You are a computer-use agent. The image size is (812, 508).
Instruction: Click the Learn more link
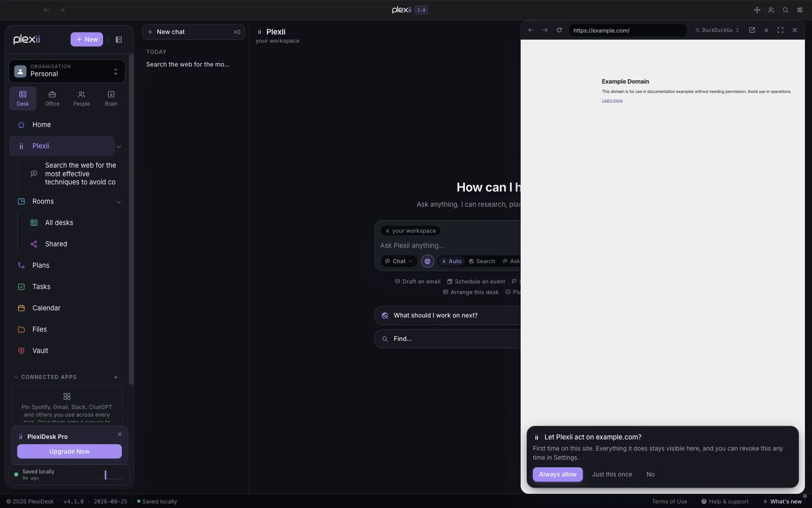coord(612,101)
